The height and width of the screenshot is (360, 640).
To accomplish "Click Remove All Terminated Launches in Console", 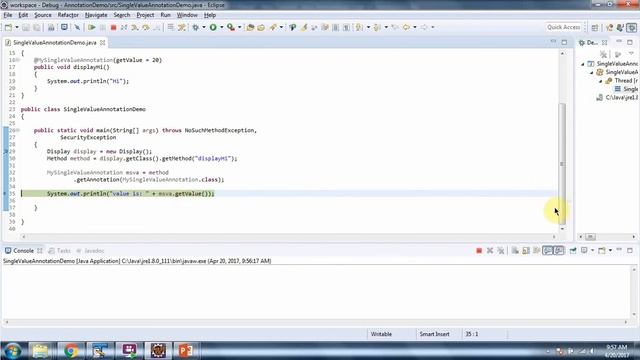I will tap(501, 250).
